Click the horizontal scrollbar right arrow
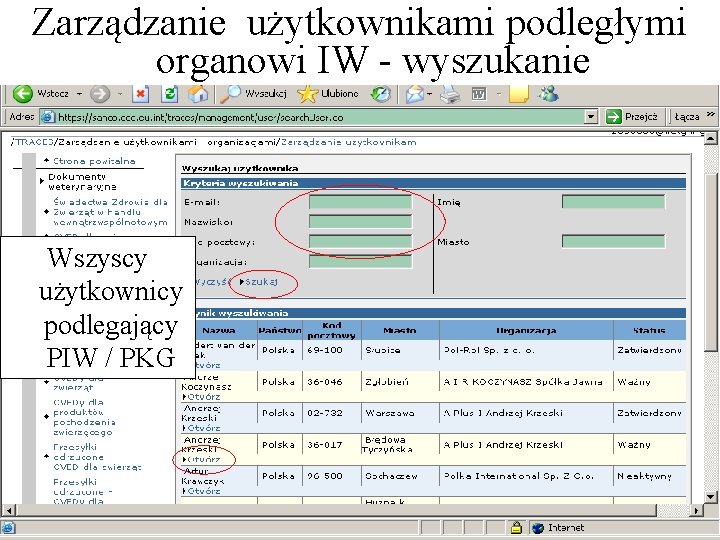The height and width of the screenshot is (540, 720). (x=697, y=510)
